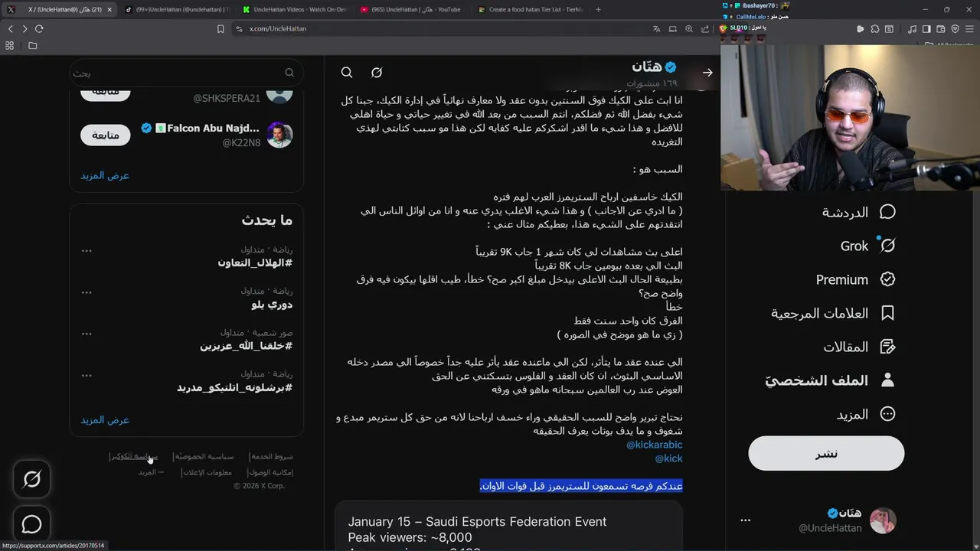Open options for #الهلال_التعاون trend
This screenshot has width=980, height=551.
[x=87, y=250]
